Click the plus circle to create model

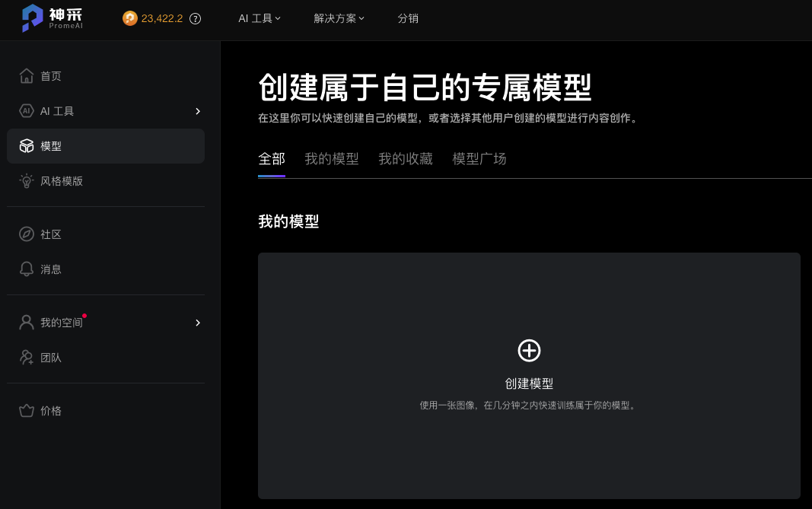tap(529, 351)
